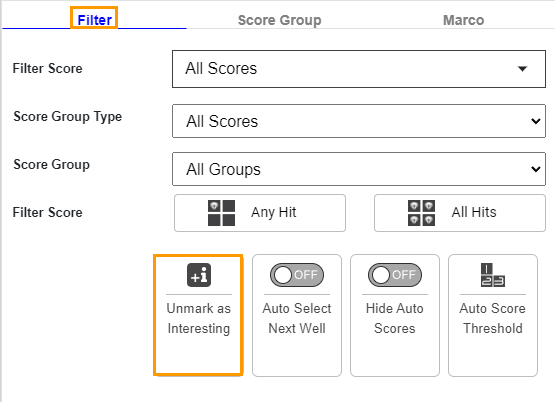Screen dimensions: 555x402
Task: Enable the Hide Auto Scores switch
Action: coord(395,275)
